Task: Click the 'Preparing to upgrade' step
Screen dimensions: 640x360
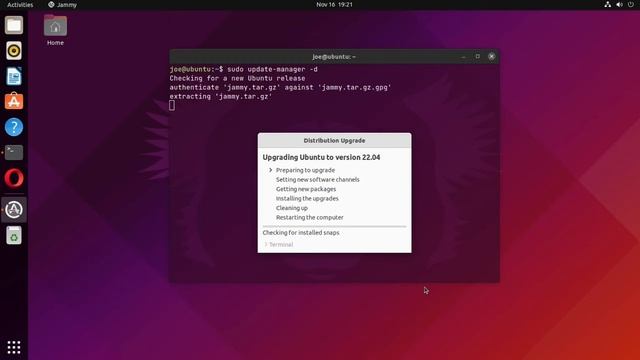Action: [305, 170]
